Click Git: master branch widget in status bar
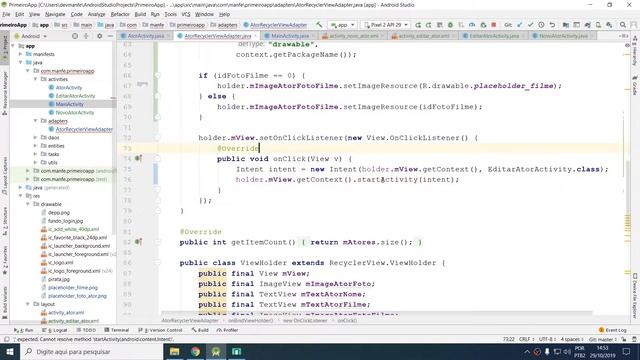The width and height of the screenshot is (640, 360). (602, 339)
